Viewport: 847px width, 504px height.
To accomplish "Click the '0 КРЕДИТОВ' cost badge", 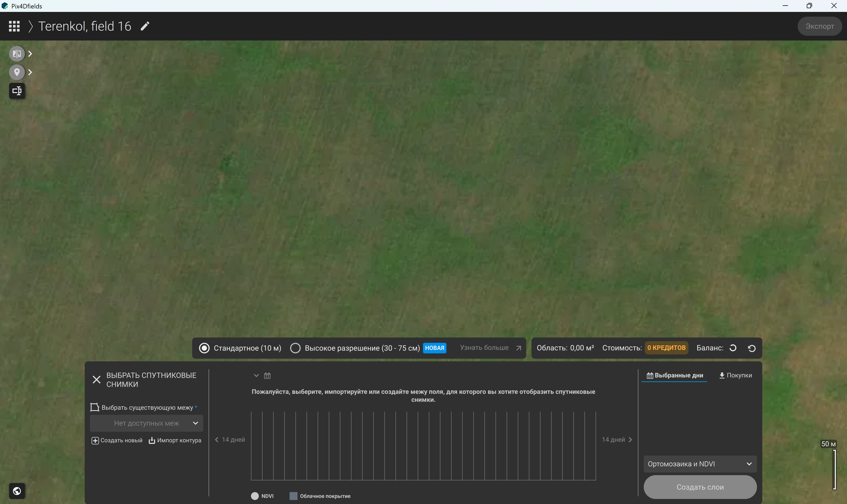I will (x=666, y=348).
